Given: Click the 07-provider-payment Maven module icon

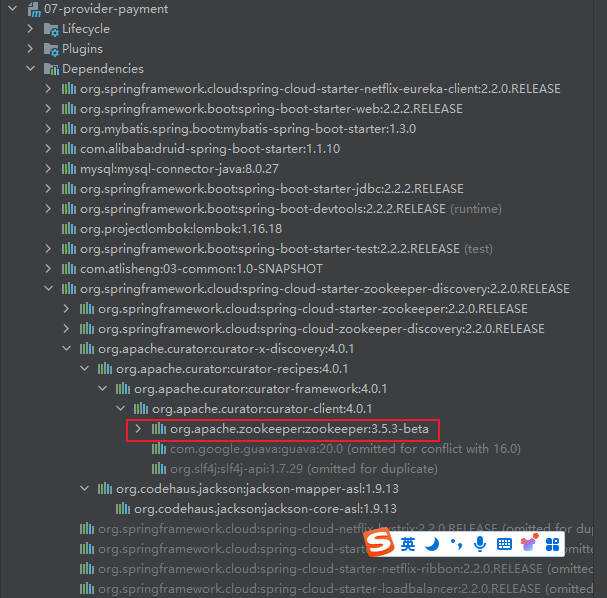Looking at the screenshot, I should tap(34, 9).
